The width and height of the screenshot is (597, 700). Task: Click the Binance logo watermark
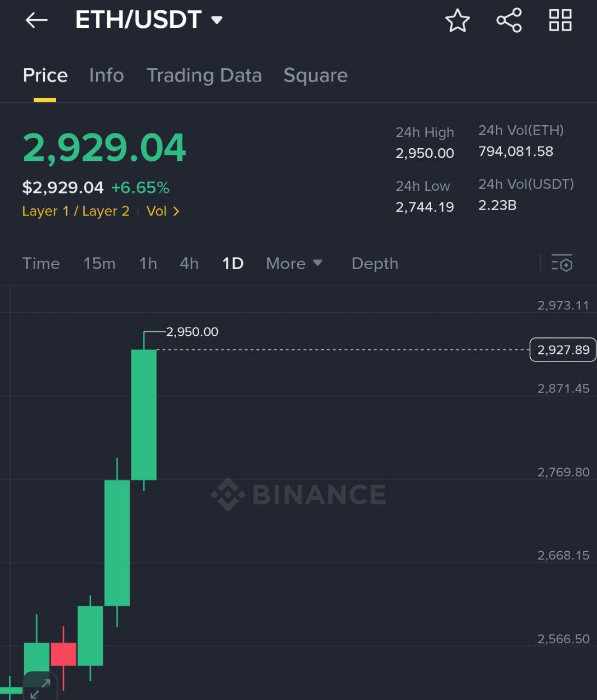pyautogui.click(x=299, y=494)
